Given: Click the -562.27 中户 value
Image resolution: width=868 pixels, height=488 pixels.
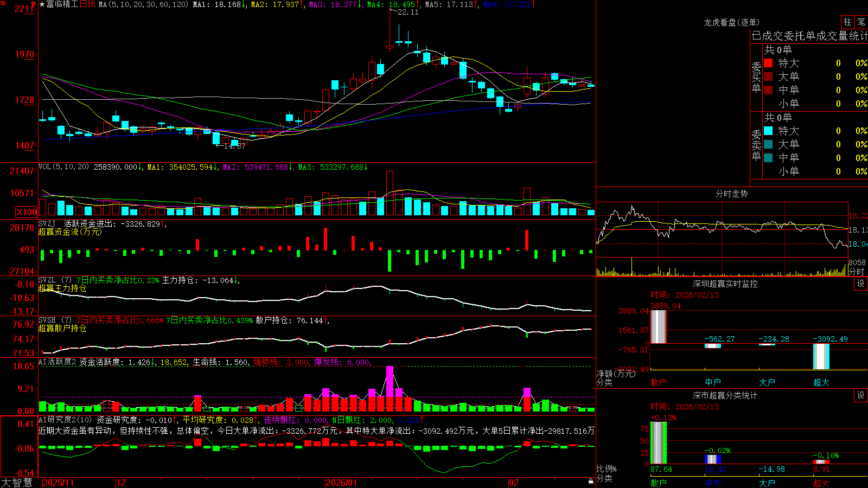Looking at the screenshot, I should coord(720,339).
